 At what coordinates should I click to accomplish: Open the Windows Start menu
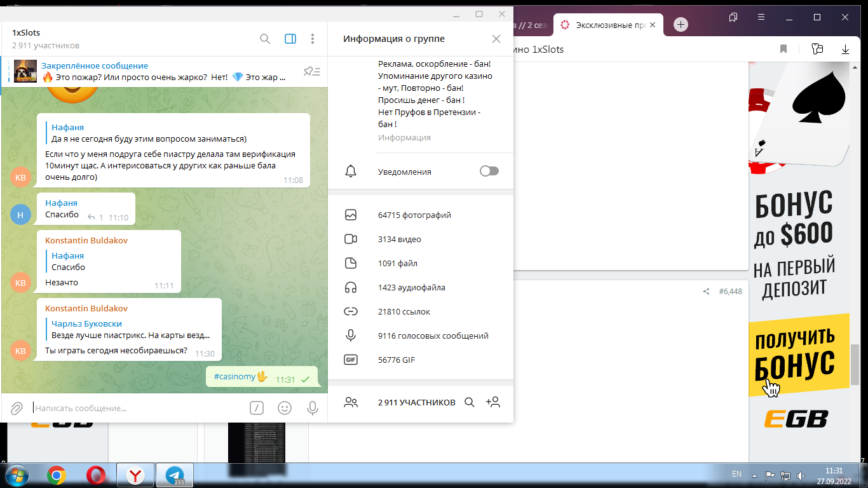click(16, 475)
